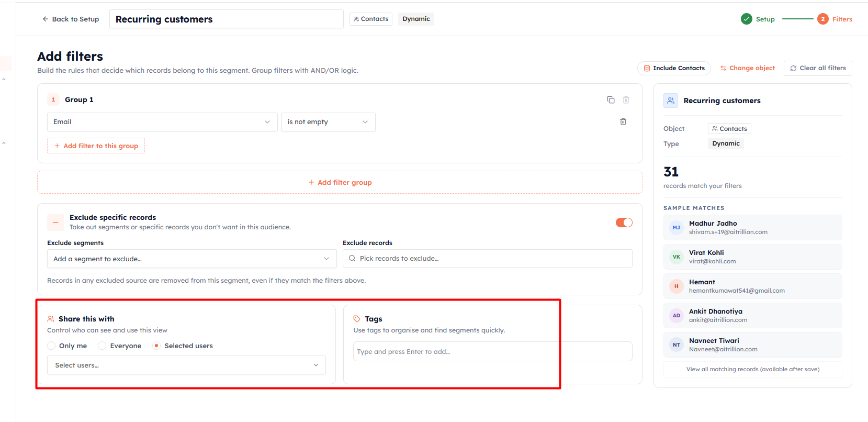
Task: Click the Dynamic type badge in summary panel
Action: tap(726, 143)
